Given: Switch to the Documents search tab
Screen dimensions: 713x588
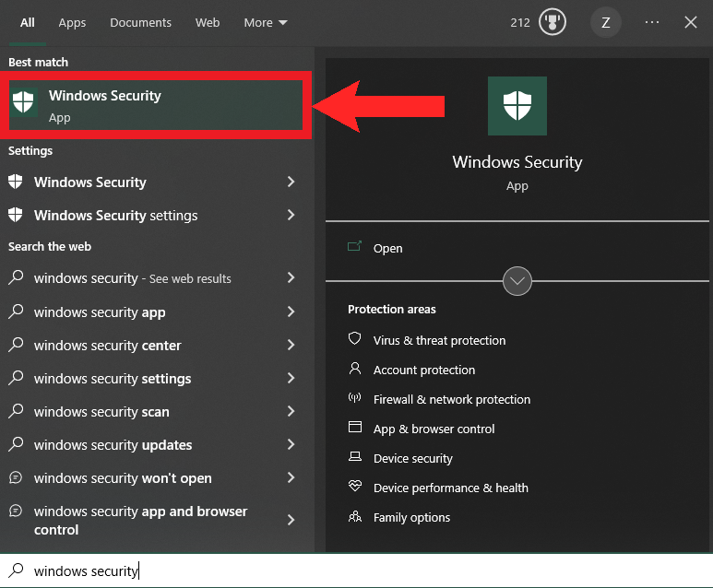Looking at the screenshot, I should tap(140, 22).
